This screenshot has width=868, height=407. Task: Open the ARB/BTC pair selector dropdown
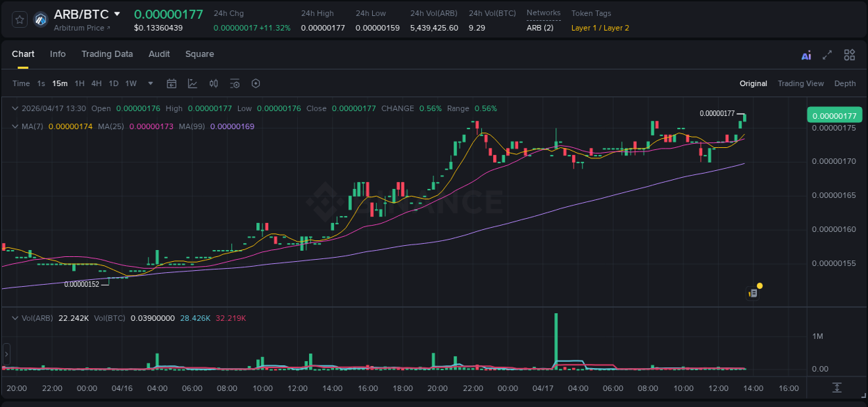pyautogui.click(x=117, y=14)
